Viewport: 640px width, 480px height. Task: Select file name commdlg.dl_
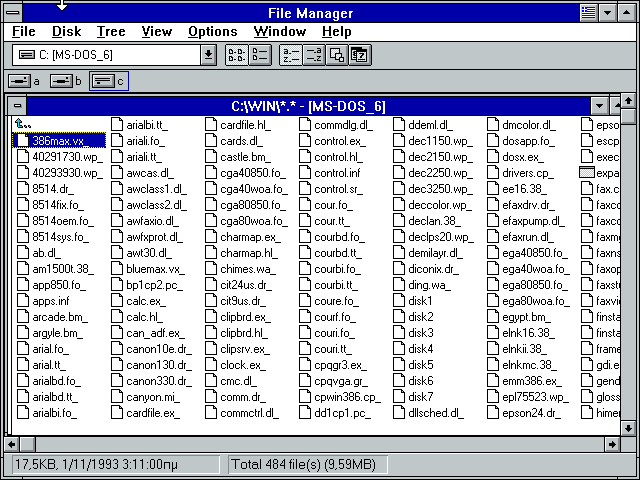pyautogui.click(x=343, y=125)
